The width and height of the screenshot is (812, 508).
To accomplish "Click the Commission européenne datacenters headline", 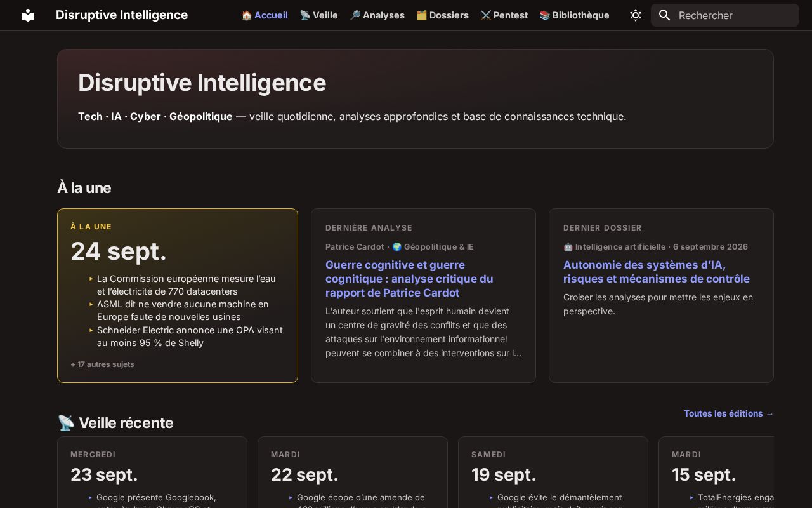I will [x=187, y=285].
